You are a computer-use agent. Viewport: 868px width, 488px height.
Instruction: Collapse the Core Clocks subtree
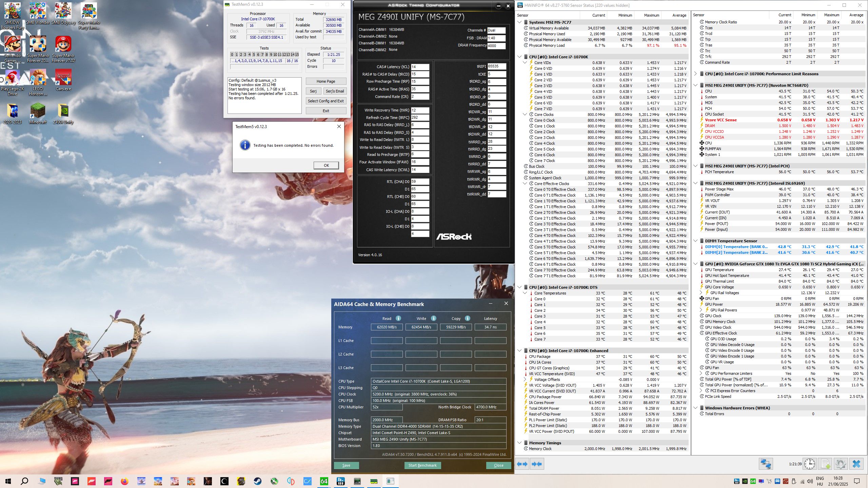click(525, 115)
